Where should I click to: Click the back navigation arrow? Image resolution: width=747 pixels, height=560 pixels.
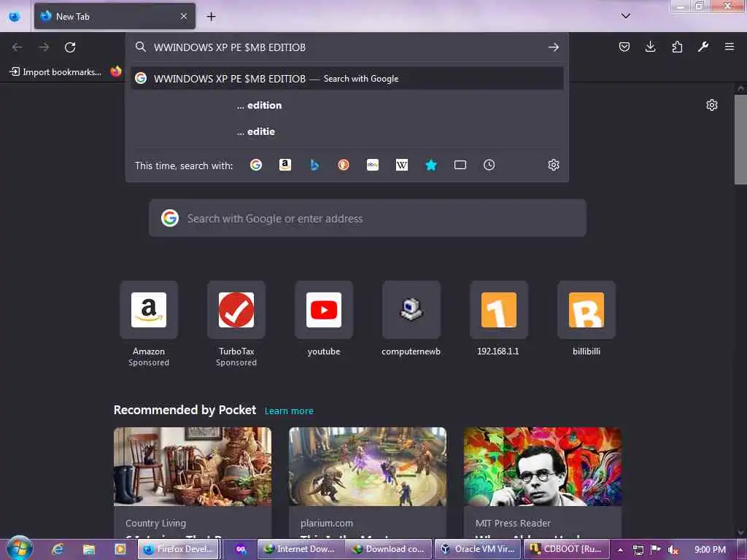click(18, 47)
